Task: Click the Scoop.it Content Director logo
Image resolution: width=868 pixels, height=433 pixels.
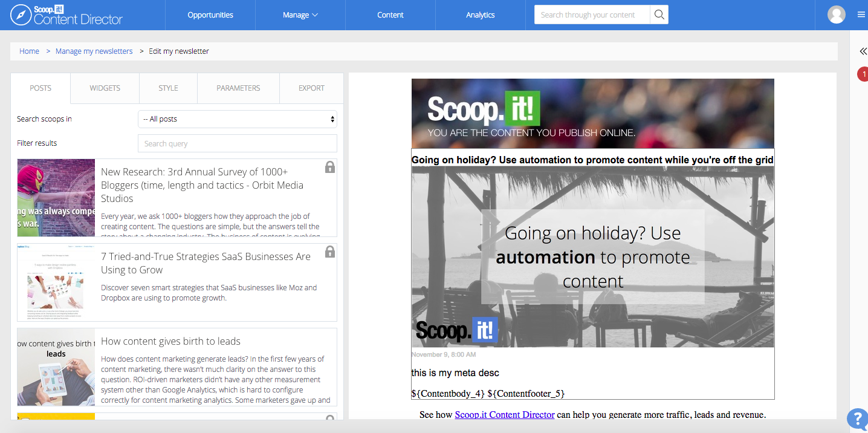Action: coord(66,15)
